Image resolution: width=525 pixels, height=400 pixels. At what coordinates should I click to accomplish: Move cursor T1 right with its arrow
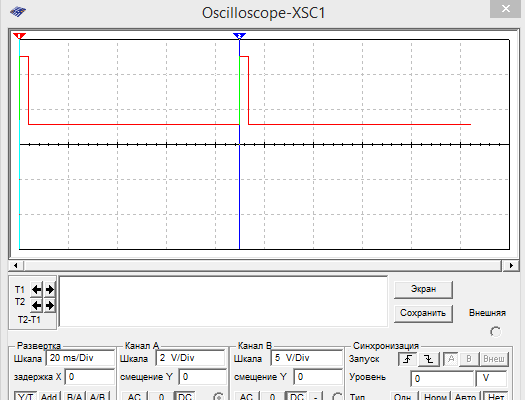pyautogui.click(x=50, y=289)
